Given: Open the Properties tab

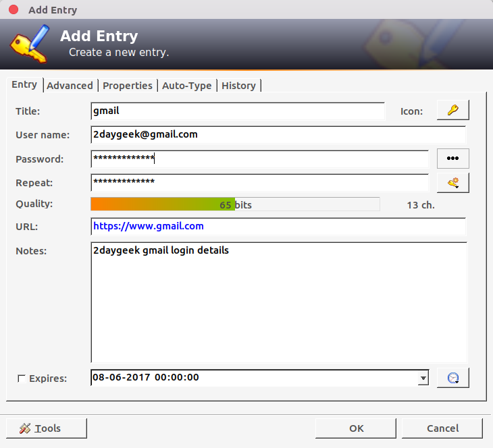Looking at the screenshot, I should tap(128, 86).
